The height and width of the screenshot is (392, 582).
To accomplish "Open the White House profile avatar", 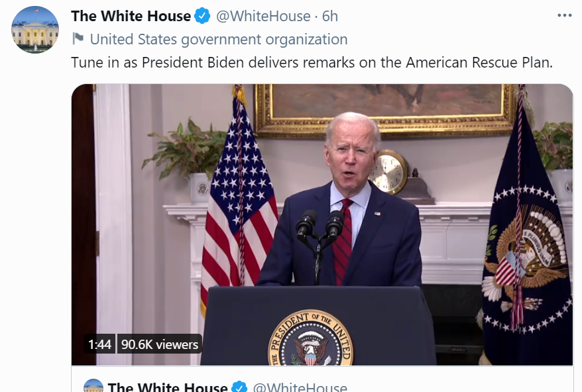I will click(35, 30).
